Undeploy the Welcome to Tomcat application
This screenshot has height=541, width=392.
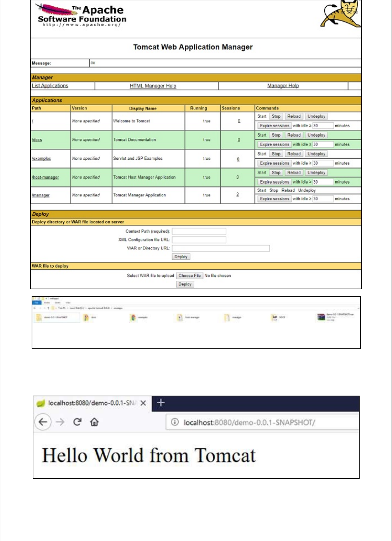316,116
